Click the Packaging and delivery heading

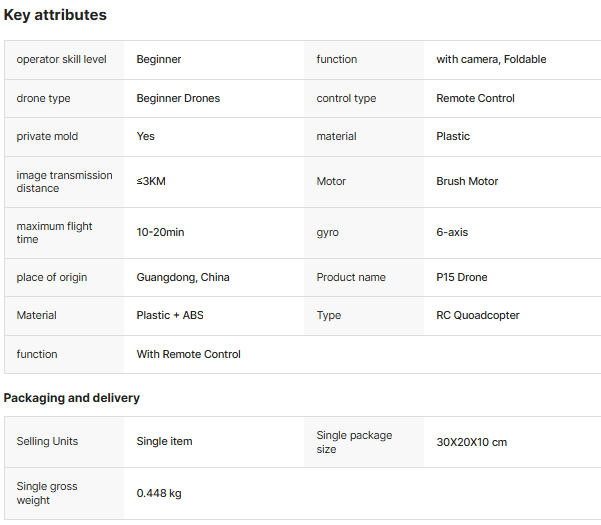[72, 398]
